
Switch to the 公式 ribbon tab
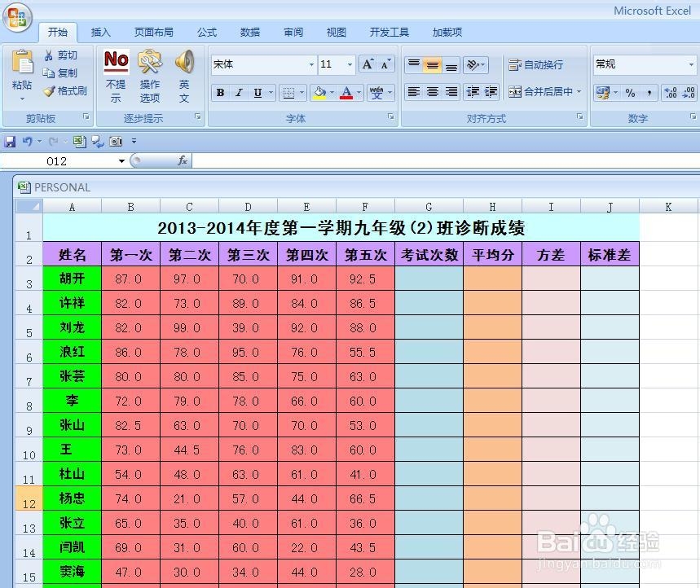(x=206, y=33)
